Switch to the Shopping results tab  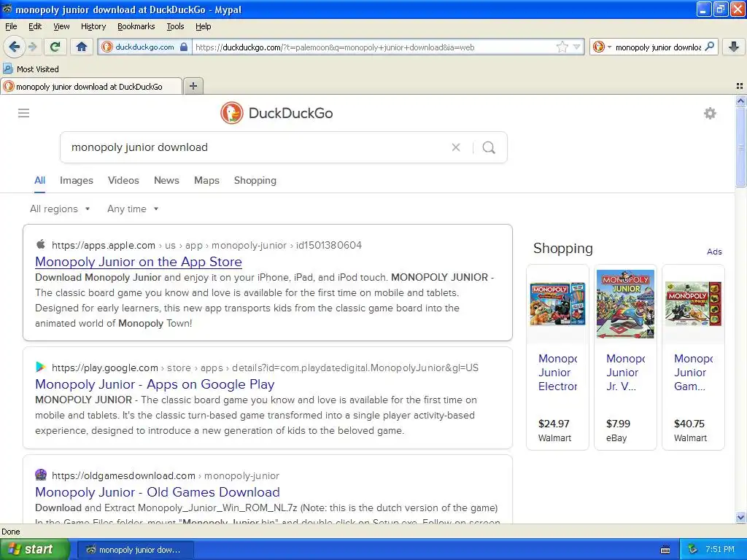click(x=255, y=181)
